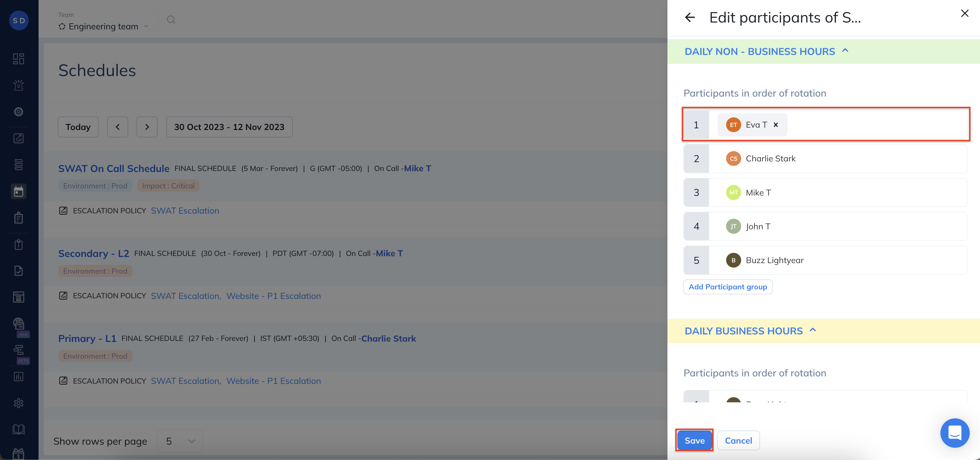Click Add Participant group button
Image resolution: width=980 pixels, height=460 pixels.
[727, 287]
